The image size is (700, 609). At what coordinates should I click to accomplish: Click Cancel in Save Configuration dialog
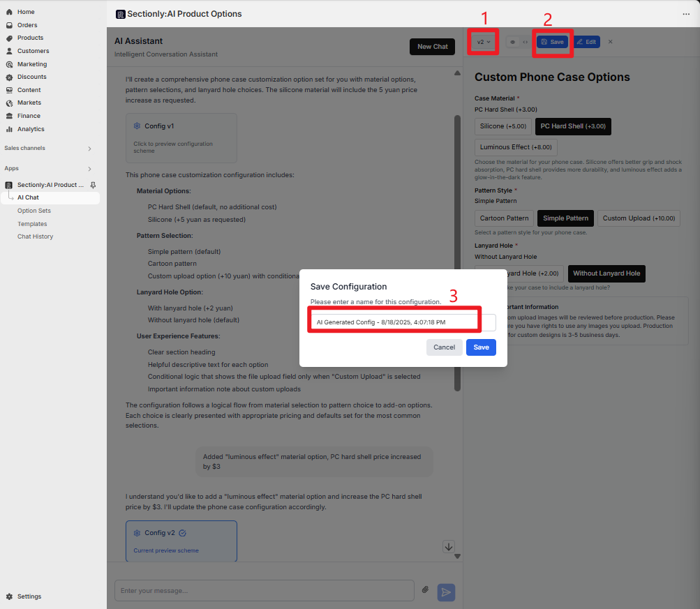point(444,347)
